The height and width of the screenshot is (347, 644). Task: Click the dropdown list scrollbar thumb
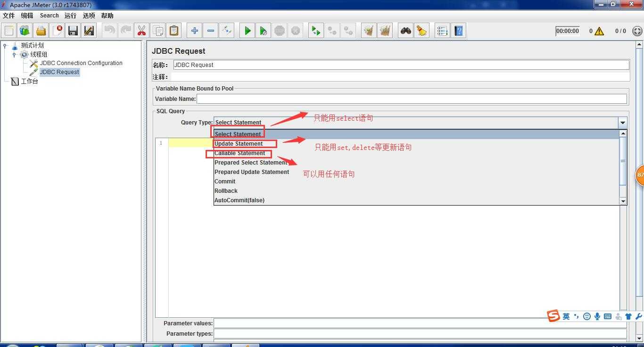623,161
